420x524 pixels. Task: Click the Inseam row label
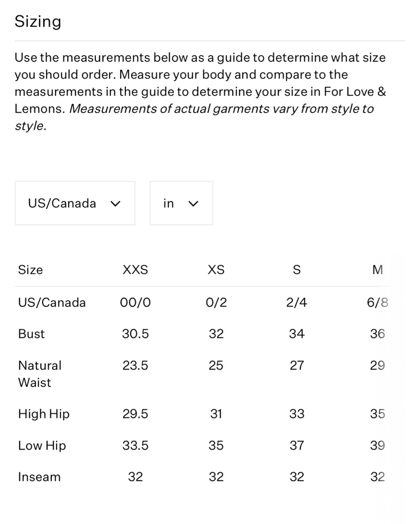tap(39, 476)
